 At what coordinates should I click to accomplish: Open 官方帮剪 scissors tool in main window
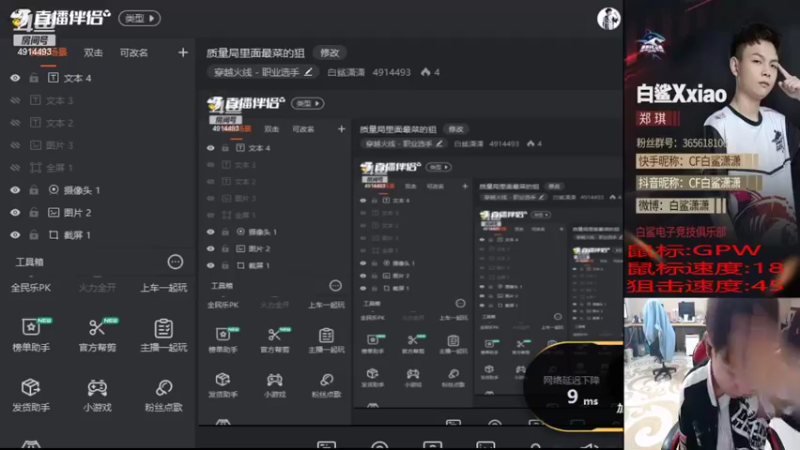click(x=97, y=334)
